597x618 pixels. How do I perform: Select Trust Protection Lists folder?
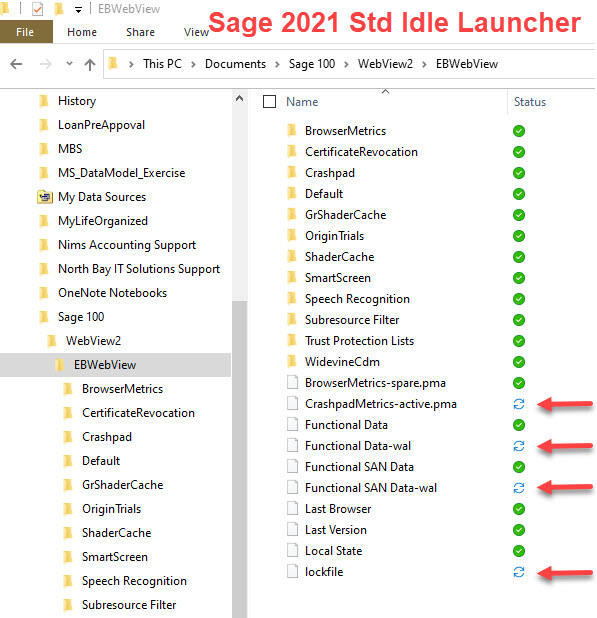[359, 341]
